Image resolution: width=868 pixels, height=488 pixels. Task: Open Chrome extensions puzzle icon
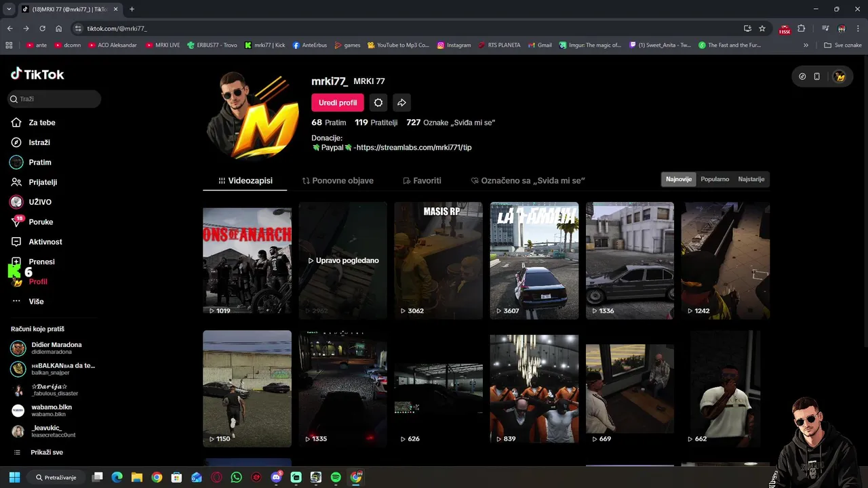tap(802, 28)
